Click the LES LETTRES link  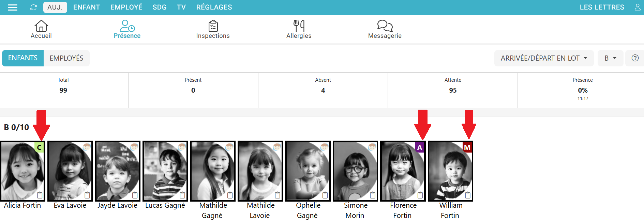pos(602,7)
